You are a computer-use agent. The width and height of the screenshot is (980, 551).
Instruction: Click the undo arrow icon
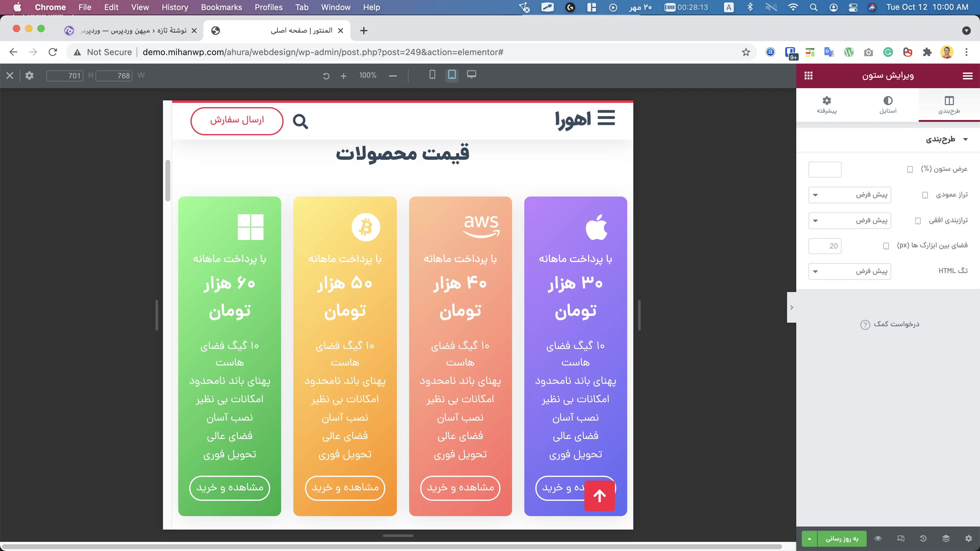(326, 75)
